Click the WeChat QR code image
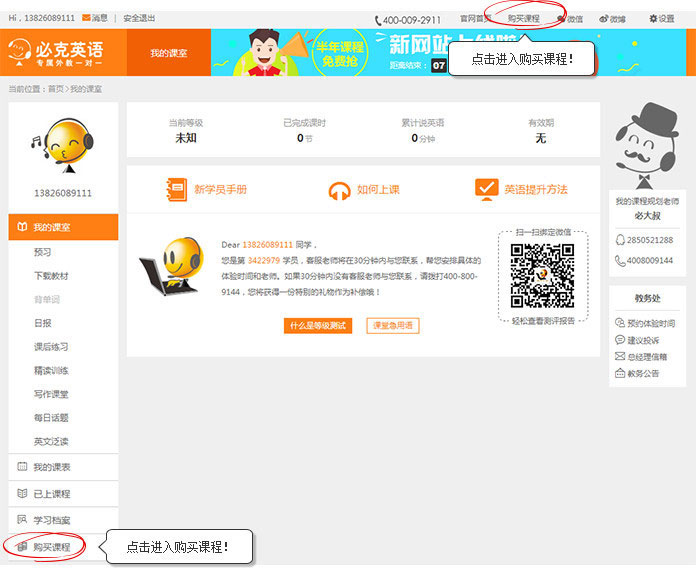The height and width of the screenshot is (568, 696). click(542, 275)
